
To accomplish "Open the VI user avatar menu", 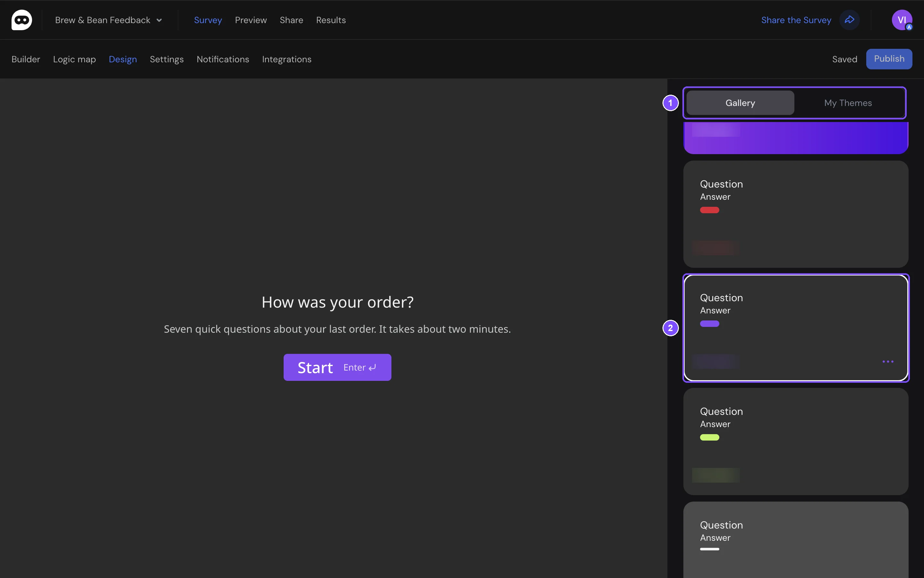I will click(x=902, y=20).
